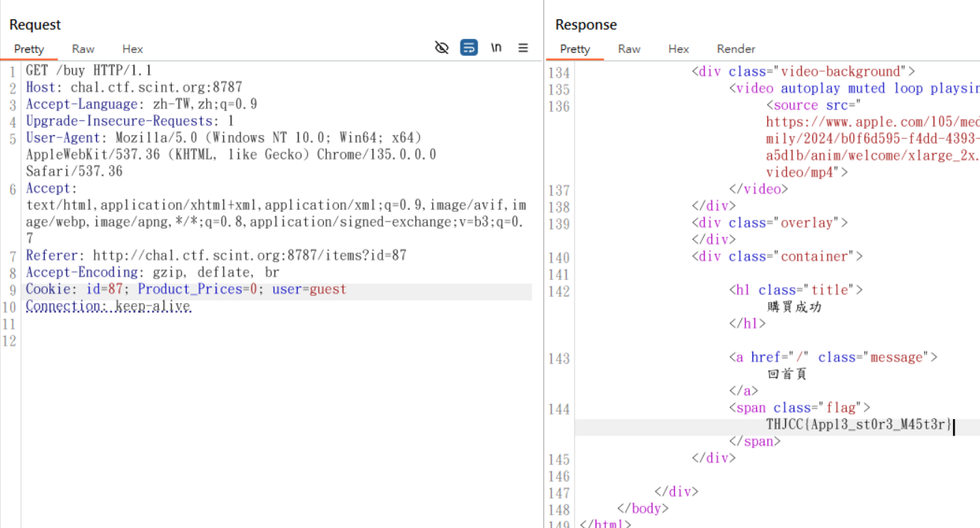980x528 pixels.
Task: Click the div class="container" line
Action: coord(777,256)
